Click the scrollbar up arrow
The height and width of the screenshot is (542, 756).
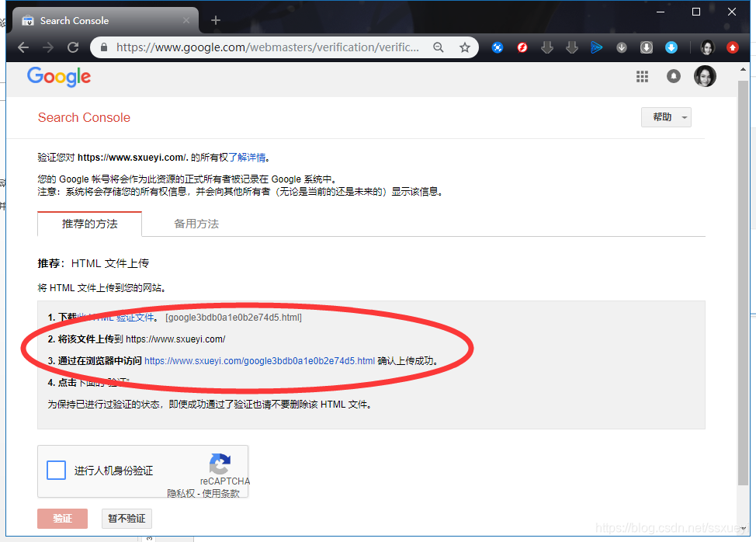pyautogui.click(x=743, y=69)
